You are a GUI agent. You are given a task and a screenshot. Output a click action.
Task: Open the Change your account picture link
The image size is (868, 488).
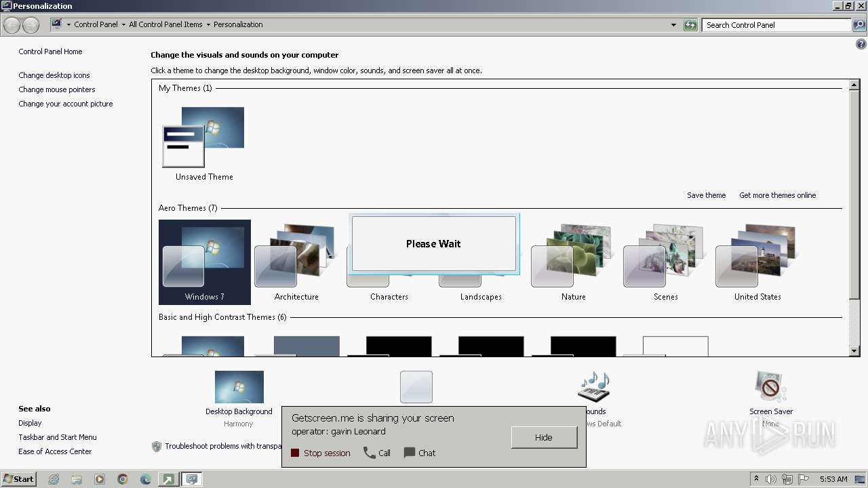66,104
